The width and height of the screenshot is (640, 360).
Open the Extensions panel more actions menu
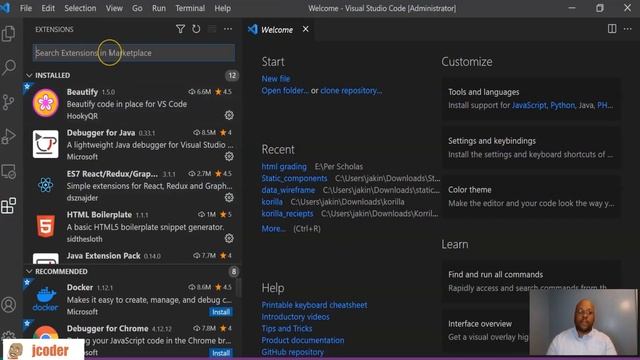228,29
